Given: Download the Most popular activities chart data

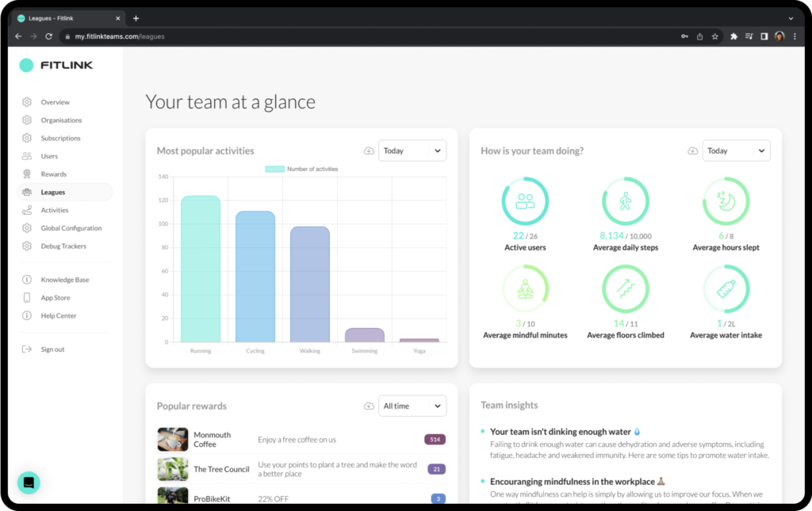Looking at the screenshot, I should point(369,151).
